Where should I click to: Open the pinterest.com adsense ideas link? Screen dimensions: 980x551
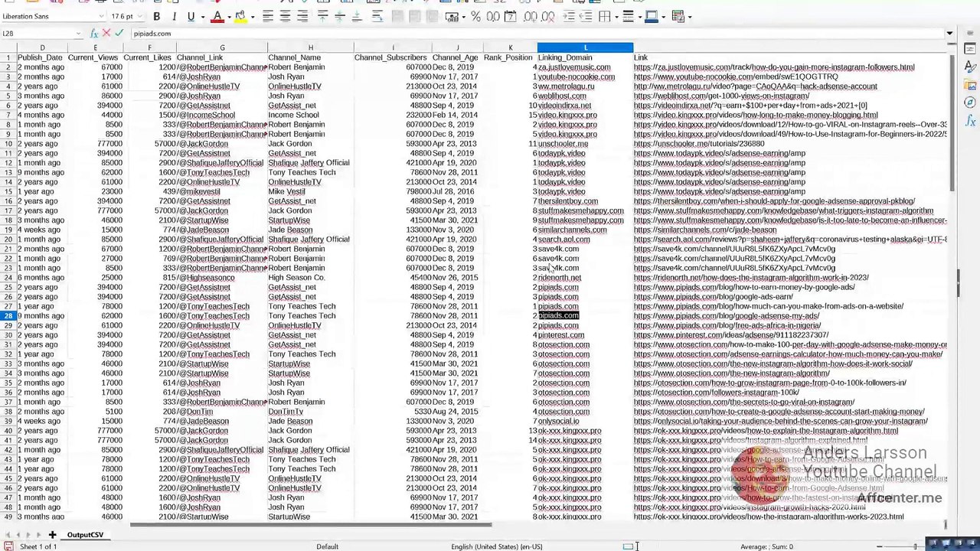pos(731,335)
